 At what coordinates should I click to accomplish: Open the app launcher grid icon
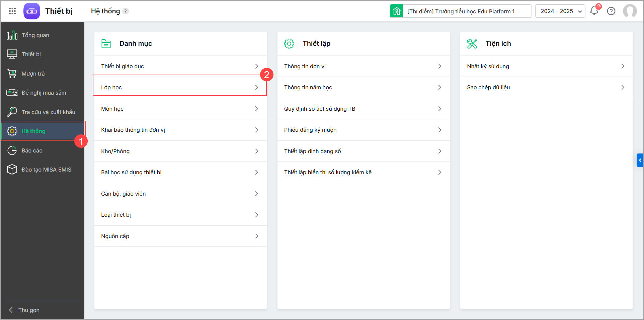pos(12,11)
